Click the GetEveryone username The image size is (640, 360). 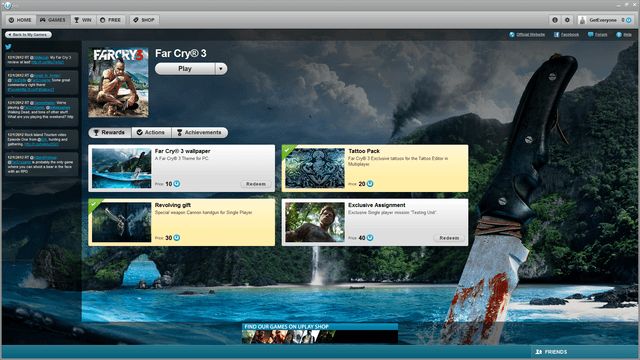coord(603,20)
